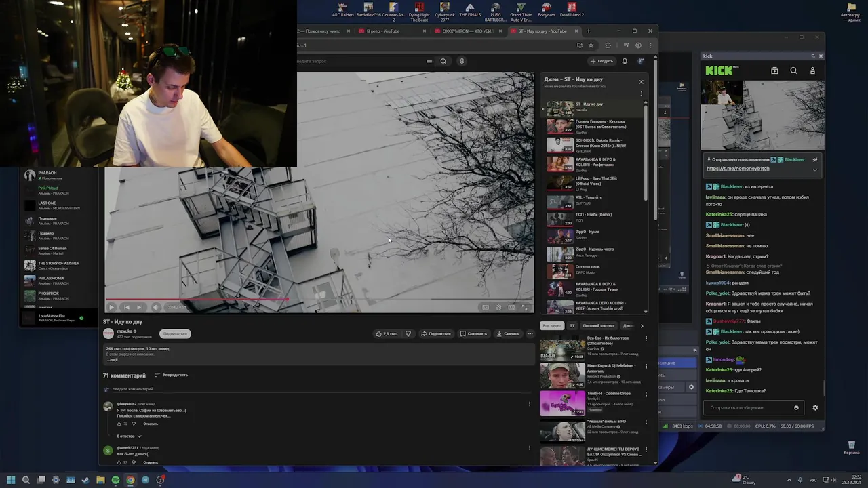The height and width of the screenshot is (488, 868).
Task: Go to previous video in player
Action: coord(126,307)
